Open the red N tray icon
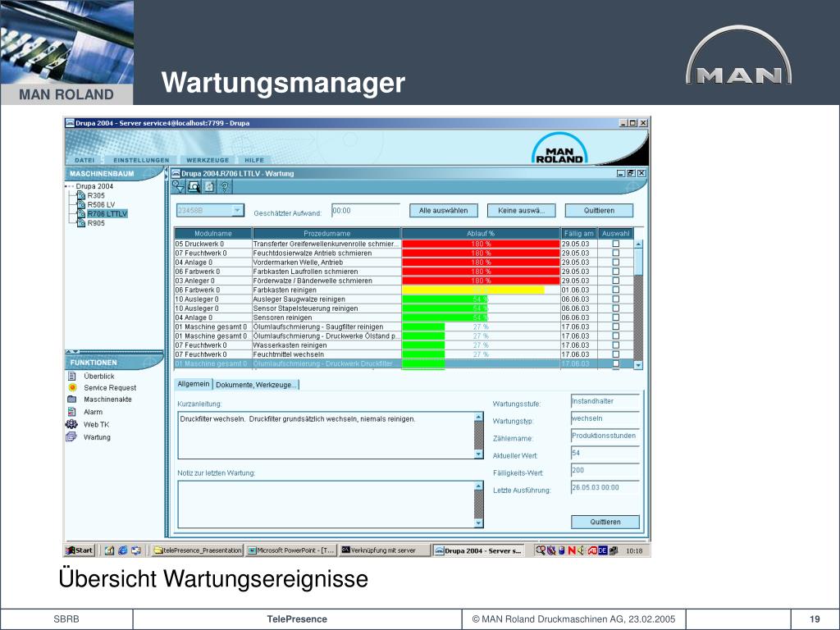 572,550
